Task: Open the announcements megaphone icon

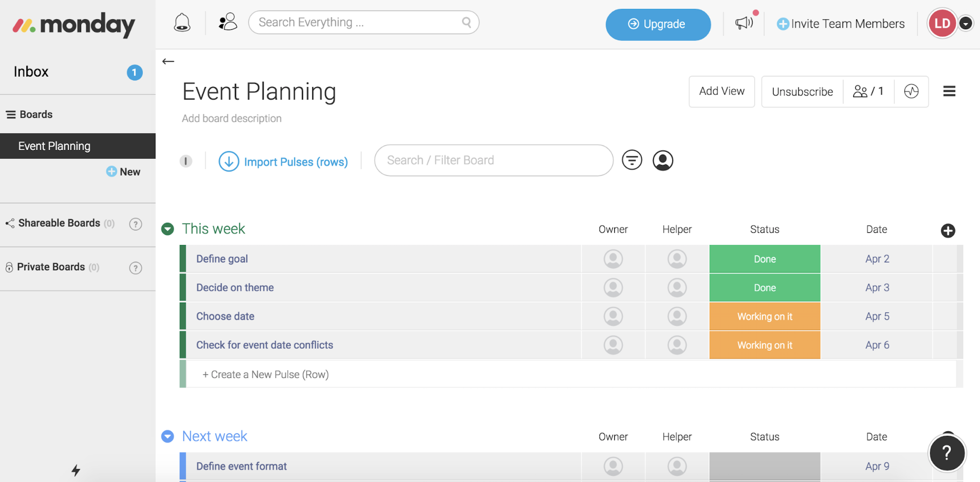Action: tap(743, 23)
